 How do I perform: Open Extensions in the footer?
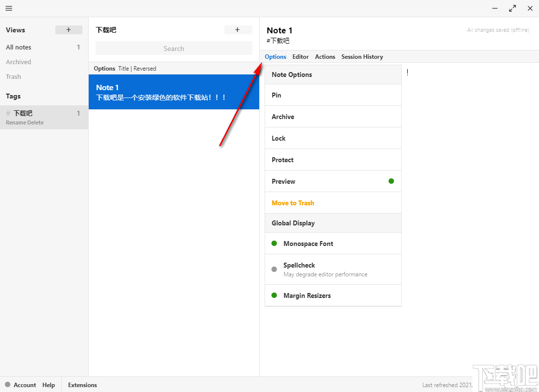(82, 385)
